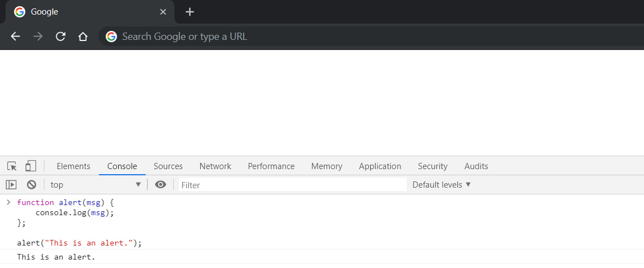Click the eye live expression icon

pyautogui.click(x=161, y=184)
